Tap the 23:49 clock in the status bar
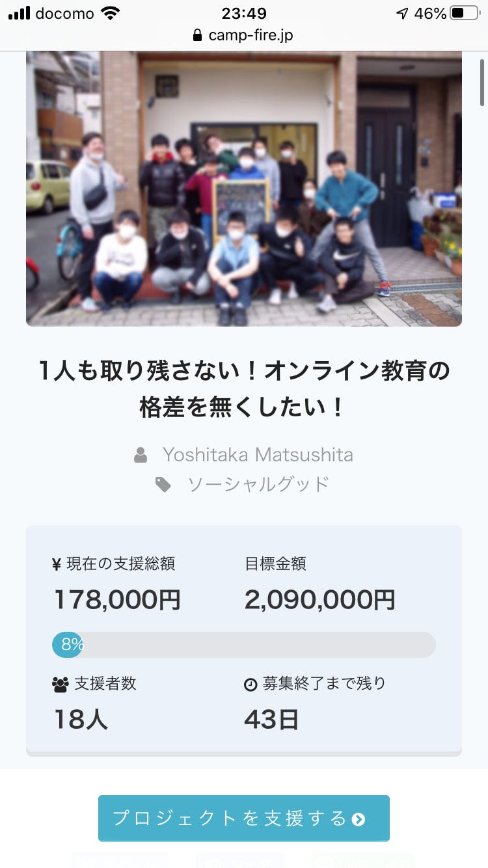 244,13
